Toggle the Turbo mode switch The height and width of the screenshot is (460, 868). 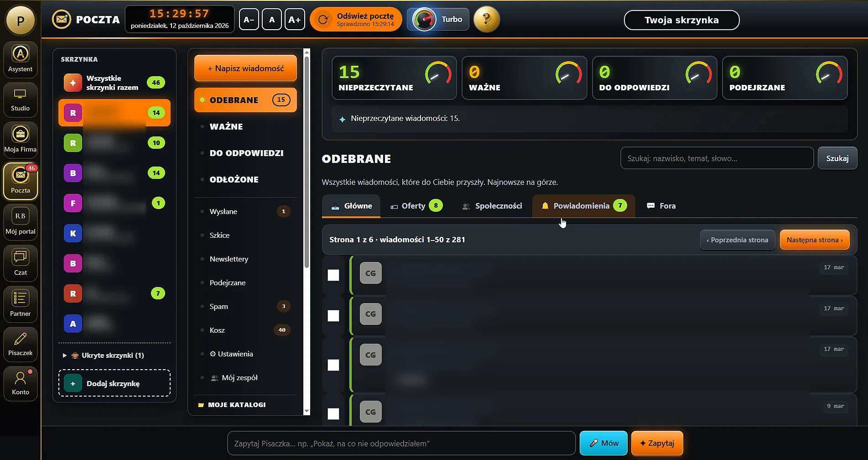[438, 19]
